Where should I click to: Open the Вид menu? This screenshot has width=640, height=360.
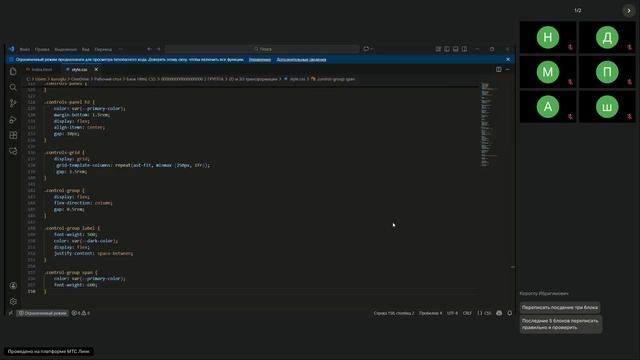tap(85, 49)
